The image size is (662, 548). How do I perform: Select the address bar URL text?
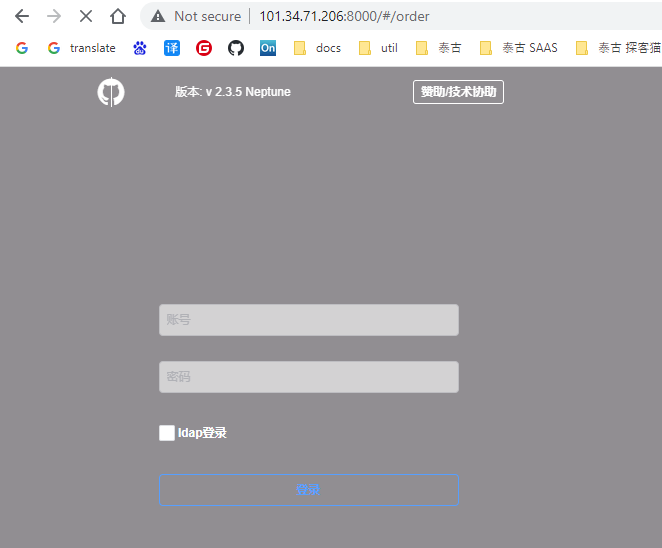344,16
